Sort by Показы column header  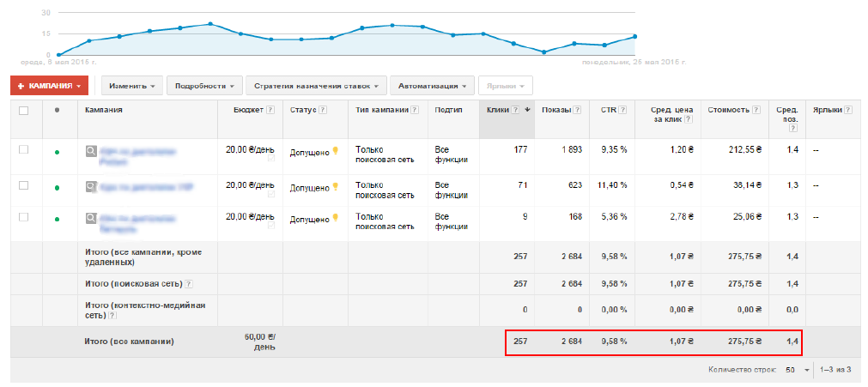coord(557,110)
